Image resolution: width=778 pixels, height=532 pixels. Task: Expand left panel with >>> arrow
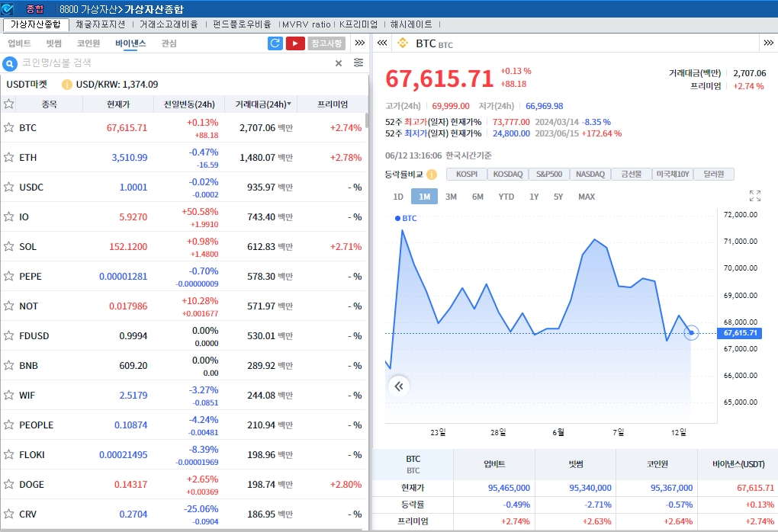[x=360, y=43]
